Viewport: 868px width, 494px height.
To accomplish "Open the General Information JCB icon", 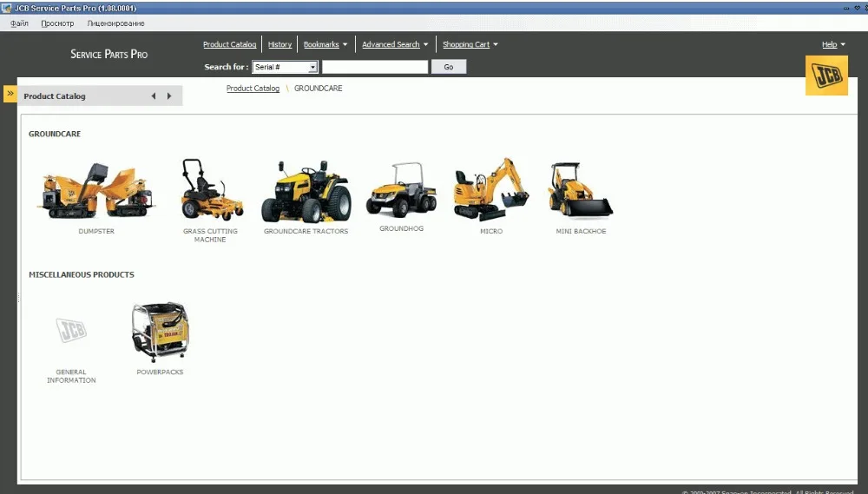I will (71, 331).
